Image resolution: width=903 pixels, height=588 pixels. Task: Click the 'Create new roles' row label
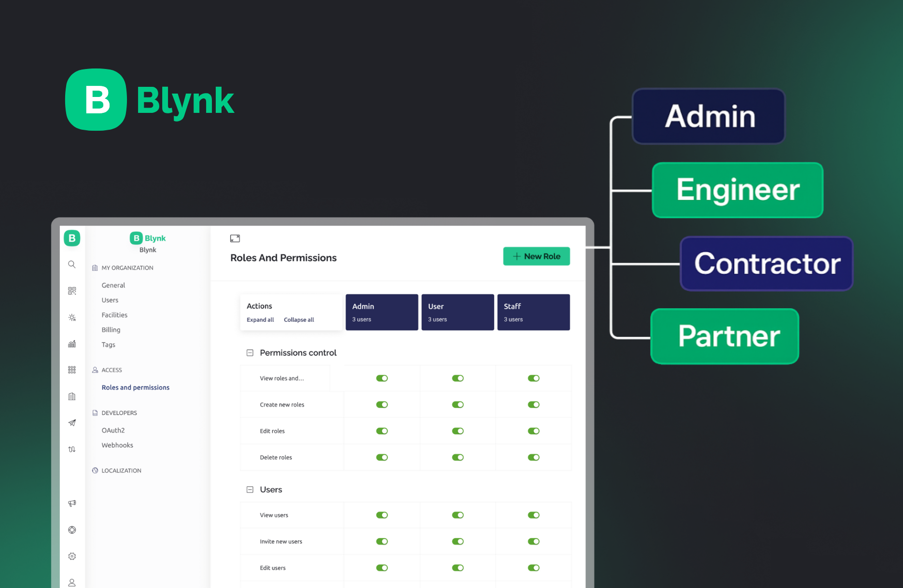tap(282, 405)
